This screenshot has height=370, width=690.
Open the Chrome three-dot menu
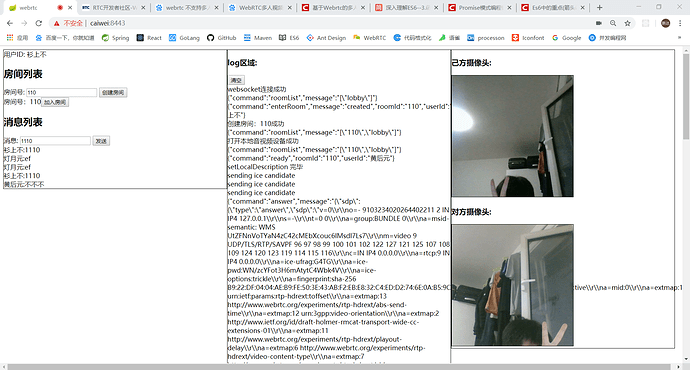click(680, 23)
